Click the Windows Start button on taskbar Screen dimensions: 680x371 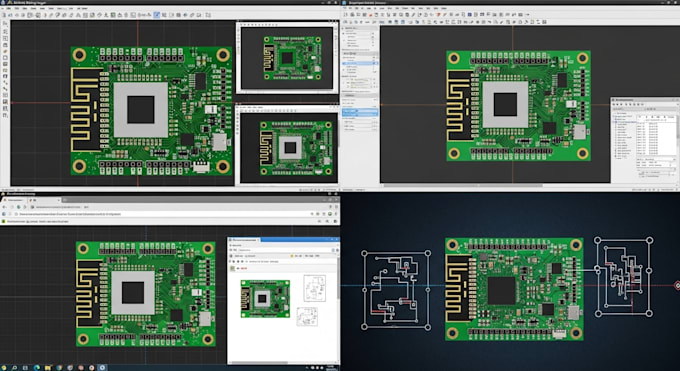3,368
